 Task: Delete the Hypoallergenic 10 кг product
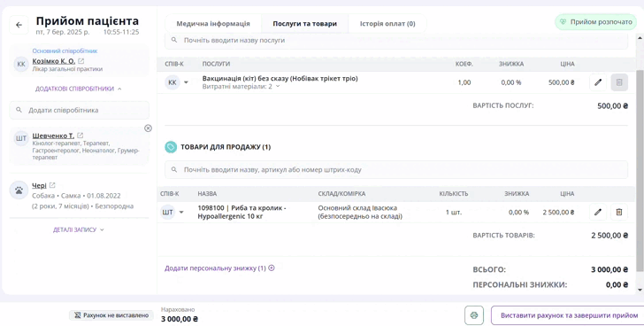619,212
